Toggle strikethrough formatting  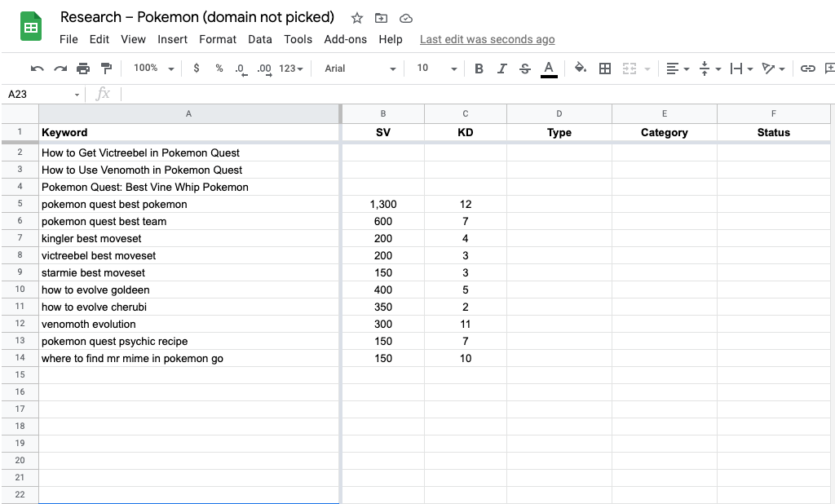pos(524,69)
